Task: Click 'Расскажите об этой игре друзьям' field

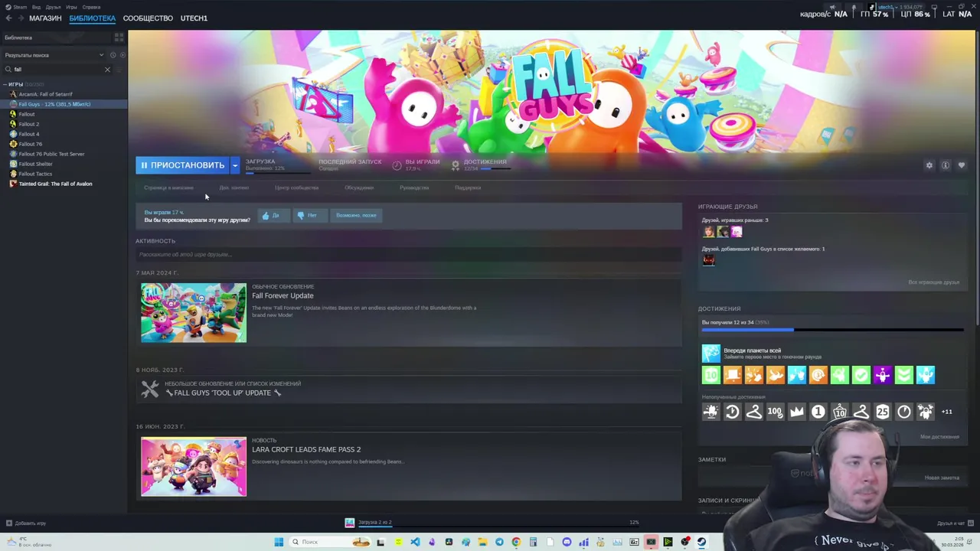Action: point(408,254)
